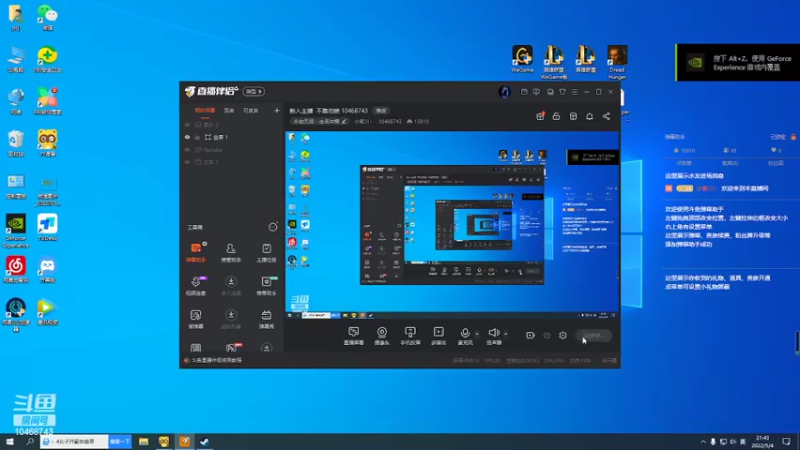
Task: Open ToDesk desktop shortcut
Action: click(47, 228)
